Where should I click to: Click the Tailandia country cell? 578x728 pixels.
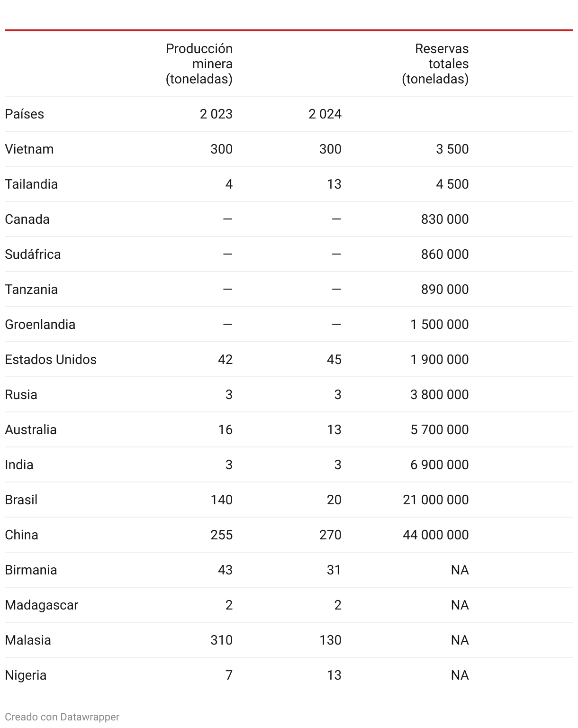tap(31, 184)
